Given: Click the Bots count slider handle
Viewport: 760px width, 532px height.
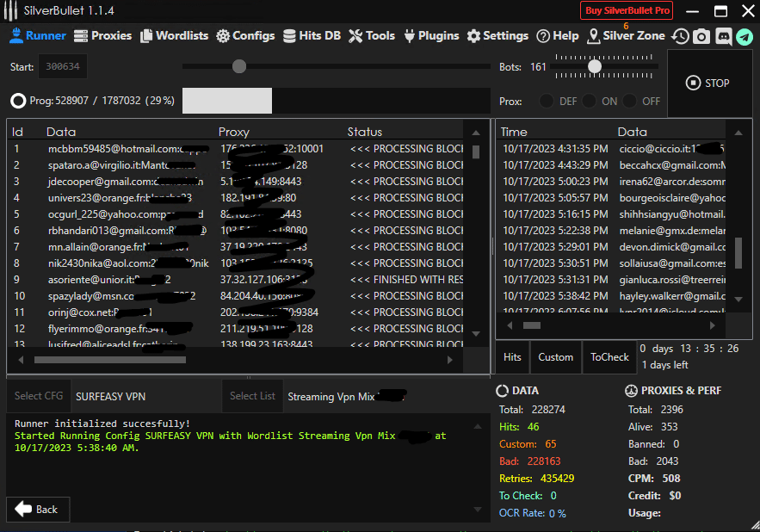Looking at the screenshot, I should point(594,66).
